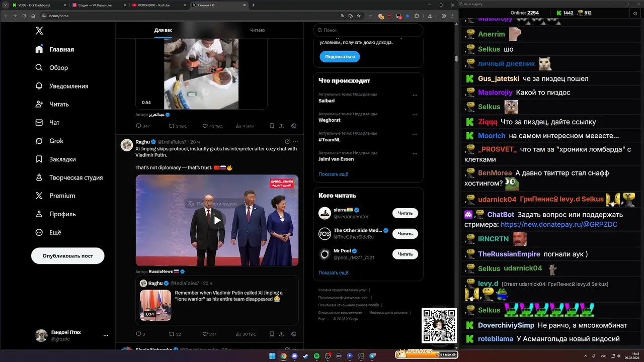The height and width of the screenshot is (362, 644).
Task: Open Закладки bookmarks
Action: [x=56, y=159]
